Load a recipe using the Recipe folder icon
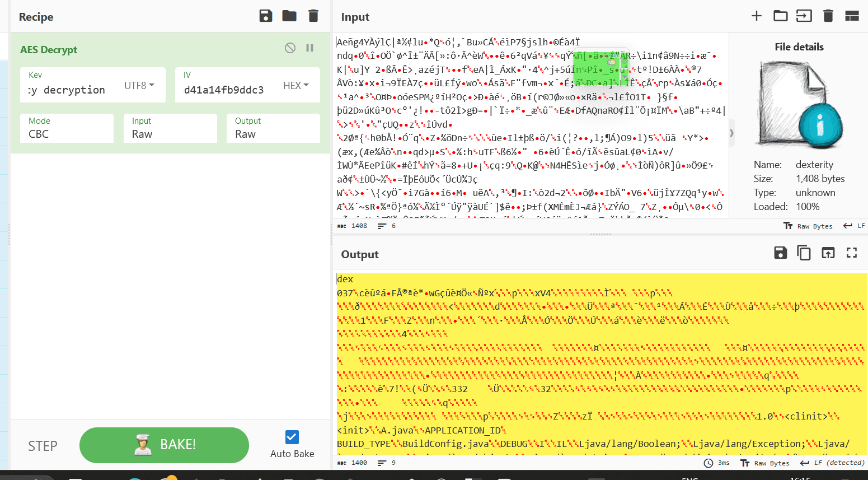This screenshot has height=480, width=868. [289, 16]
